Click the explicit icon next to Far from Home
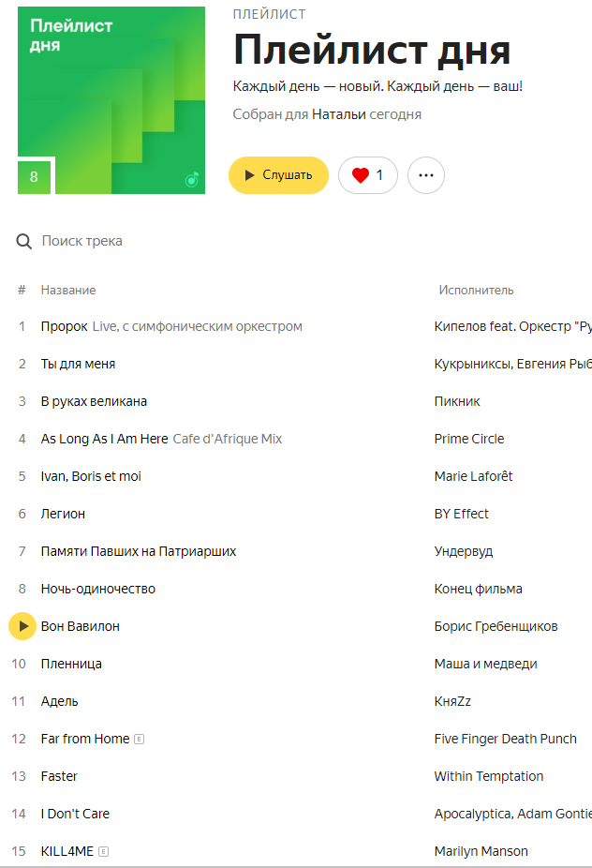Image resolution: width=592 pixels, height=868 pixels. coord(140,740)
